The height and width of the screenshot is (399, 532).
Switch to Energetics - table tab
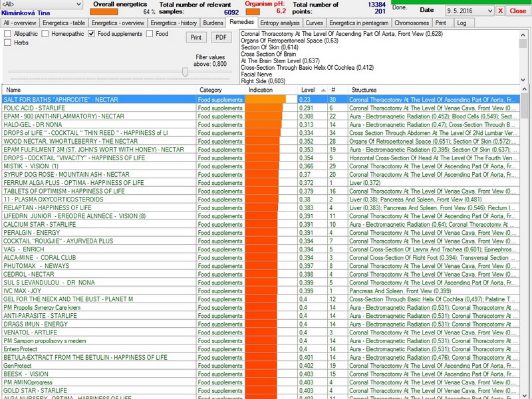pos(64,23)
